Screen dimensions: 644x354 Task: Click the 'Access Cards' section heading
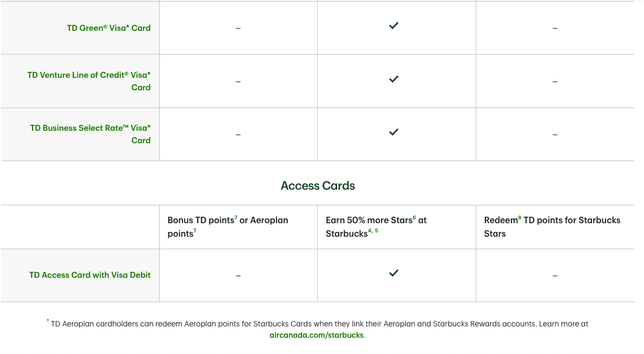tap(318, 186)
